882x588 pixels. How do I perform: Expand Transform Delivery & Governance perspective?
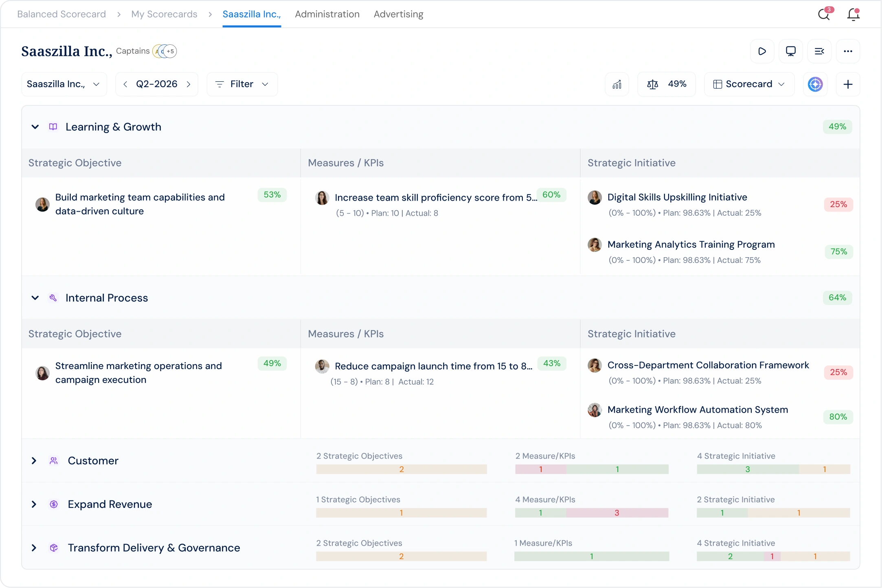(34, 548)
